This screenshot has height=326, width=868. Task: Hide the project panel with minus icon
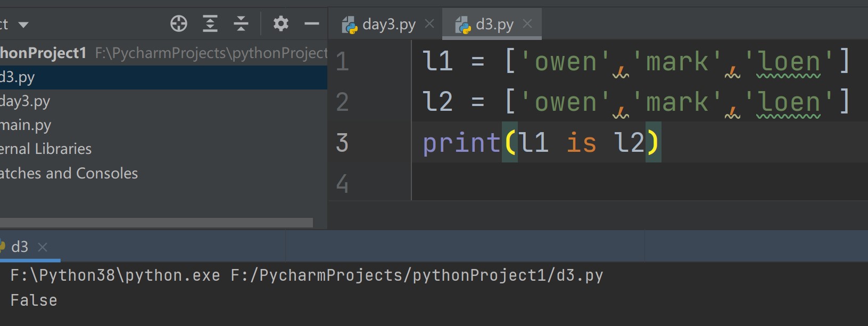click(311, 23)
